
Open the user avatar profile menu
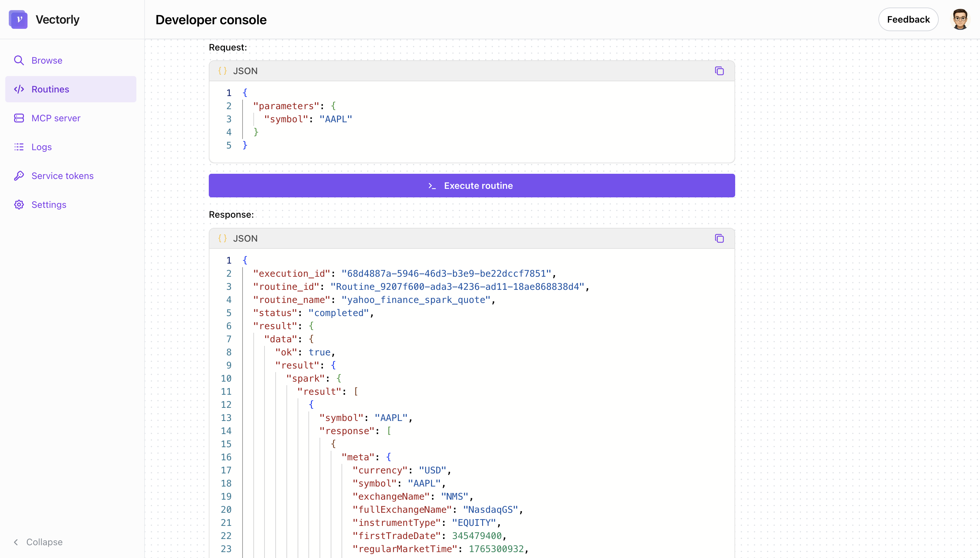pos(960,19)
